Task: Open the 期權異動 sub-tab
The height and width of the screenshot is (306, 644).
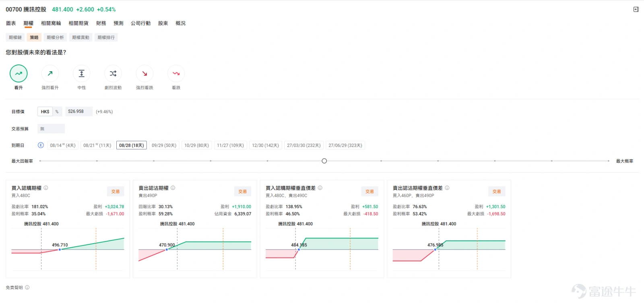Action: 80,37
